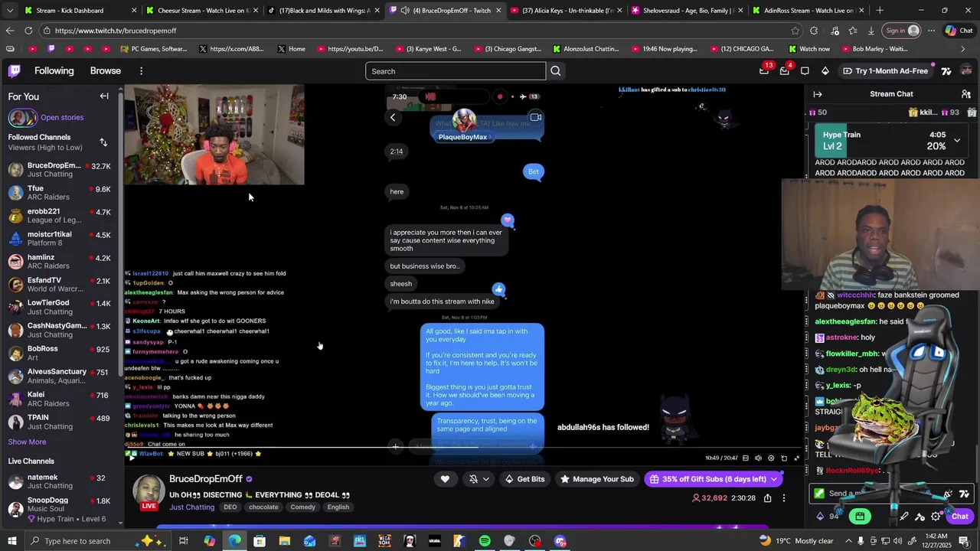Image resolution: width=980 pixels, height=551 pixels.
Task: Click the purple Chat send button
Action: click(x=959, y=517)
